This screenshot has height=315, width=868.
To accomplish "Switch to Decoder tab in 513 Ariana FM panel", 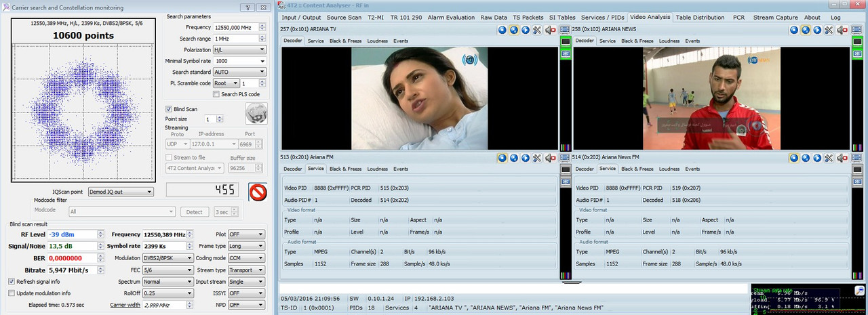I will [x=293, y=169].
